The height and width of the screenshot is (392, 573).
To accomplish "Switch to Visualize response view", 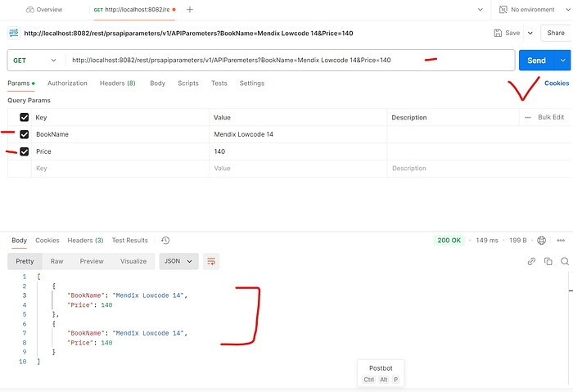I will coord(133,261).
